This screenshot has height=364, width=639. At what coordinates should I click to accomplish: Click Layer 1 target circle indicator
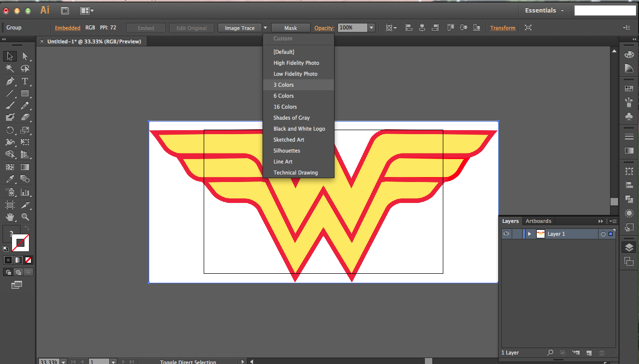[x=603, y=234]
